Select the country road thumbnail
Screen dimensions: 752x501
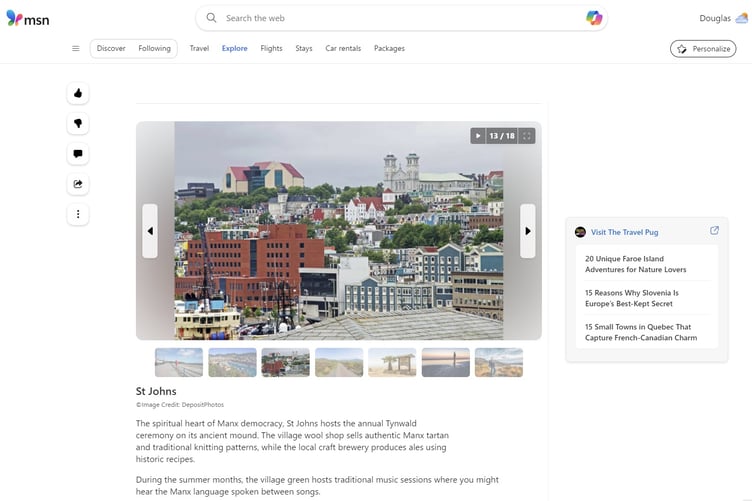pyautogui.click(x=339, y=362)
